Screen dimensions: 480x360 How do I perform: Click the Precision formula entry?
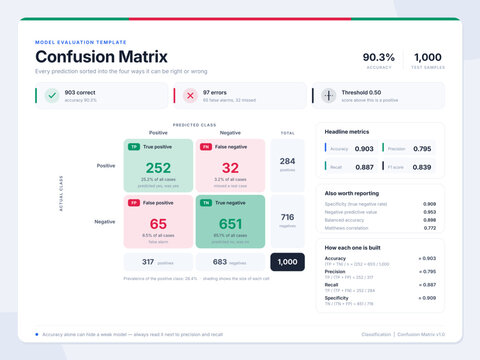point(380,274)
